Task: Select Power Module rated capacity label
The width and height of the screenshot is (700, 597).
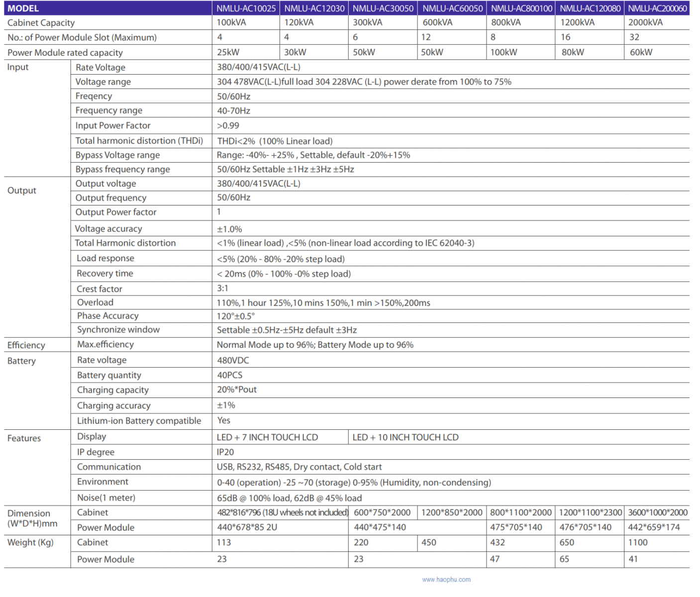Action: [65, 53]
